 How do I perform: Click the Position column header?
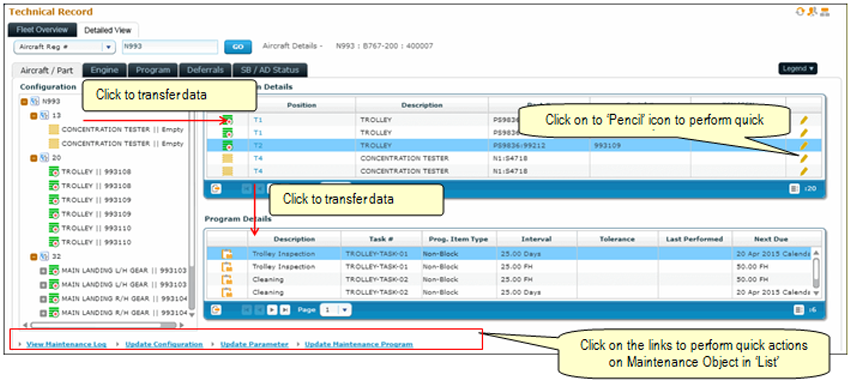click(x=302, y=105)
